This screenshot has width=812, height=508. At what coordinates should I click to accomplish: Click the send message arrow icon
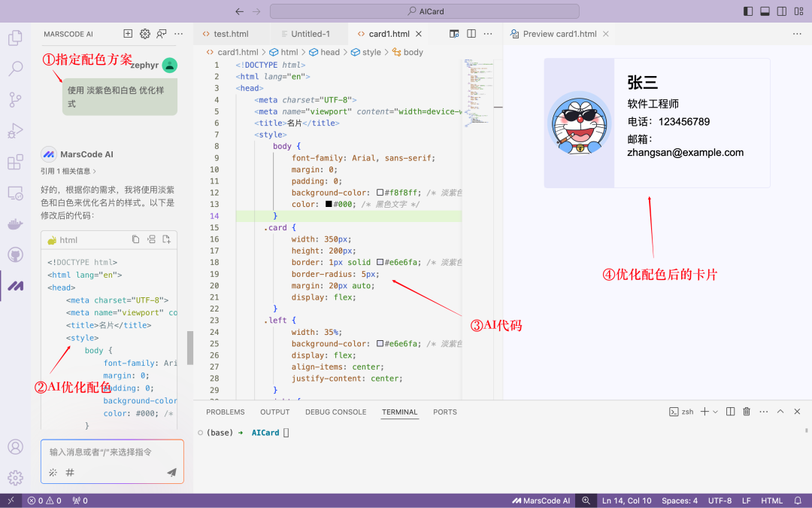coord(171,473)
